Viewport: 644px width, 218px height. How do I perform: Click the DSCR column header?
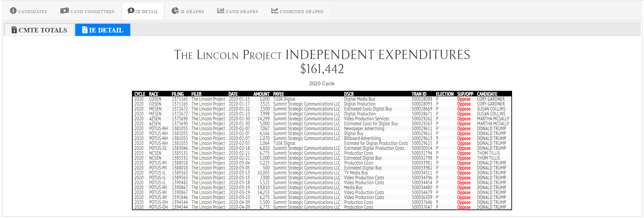(349, 94)
